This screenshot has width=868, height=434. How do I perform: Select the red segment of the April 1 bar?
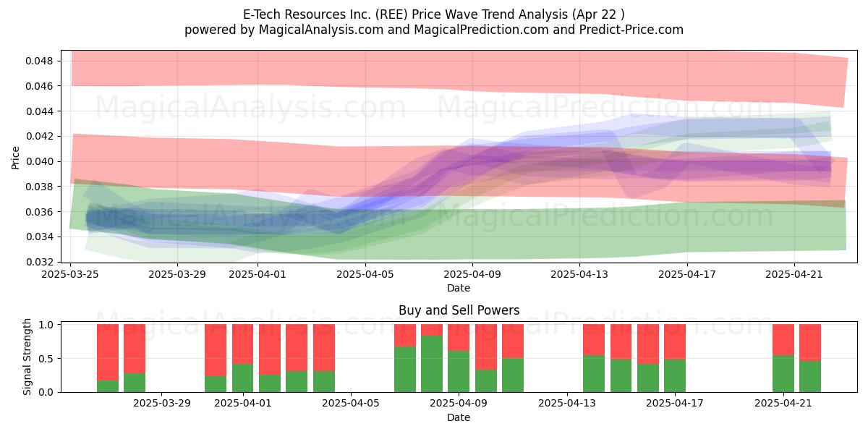243,344
